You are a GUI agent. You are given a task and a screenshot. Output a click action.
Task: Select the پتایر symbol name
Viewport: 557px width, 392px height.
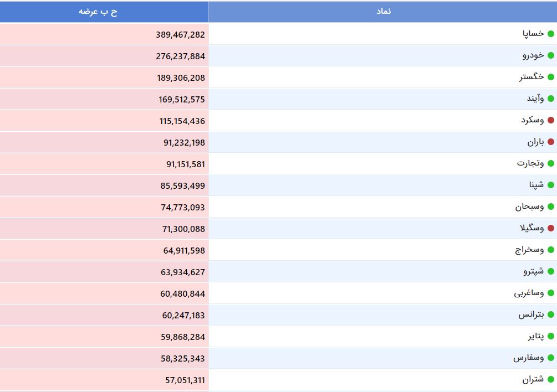536,336
